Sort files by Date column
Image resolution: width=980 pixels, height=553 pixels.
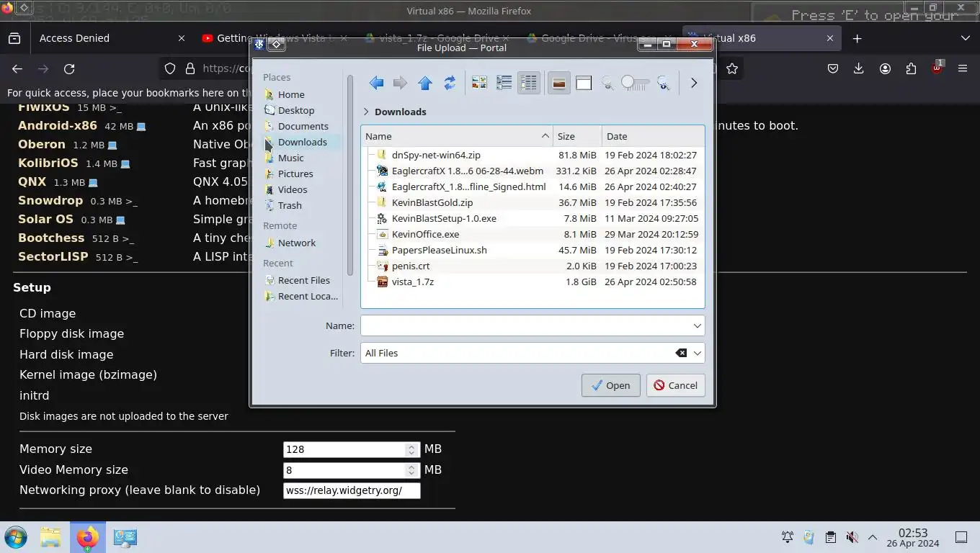click(653, 136)
